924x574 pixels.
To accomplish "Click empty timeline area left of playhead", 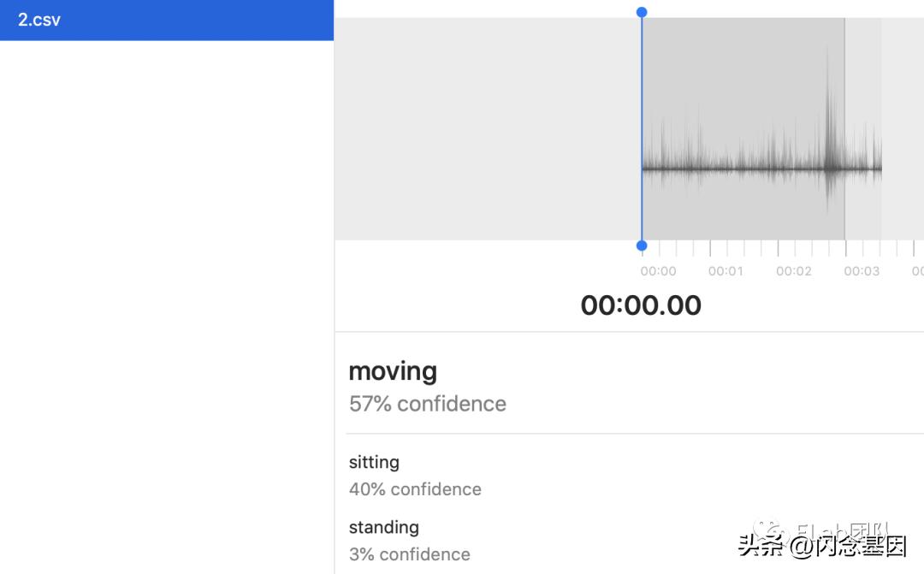I will (x=488, y=128).
